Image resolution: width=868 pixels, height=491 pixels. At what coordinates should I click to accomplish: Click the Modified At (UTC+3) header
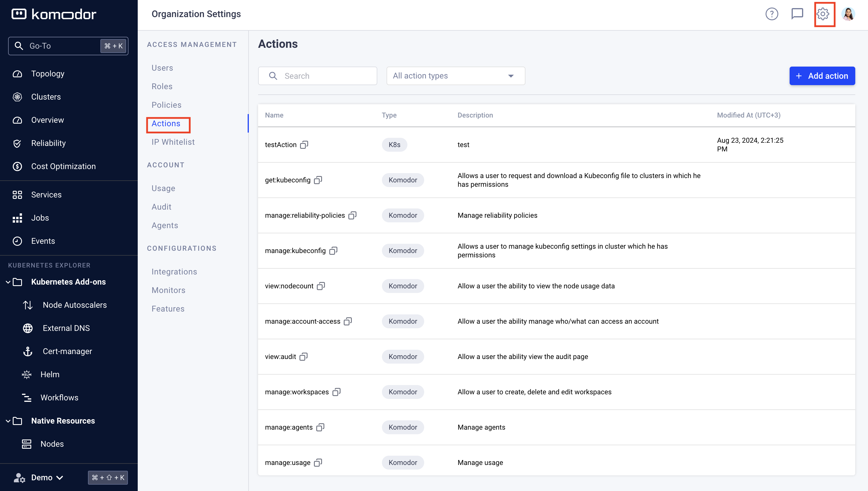point(749,115)
